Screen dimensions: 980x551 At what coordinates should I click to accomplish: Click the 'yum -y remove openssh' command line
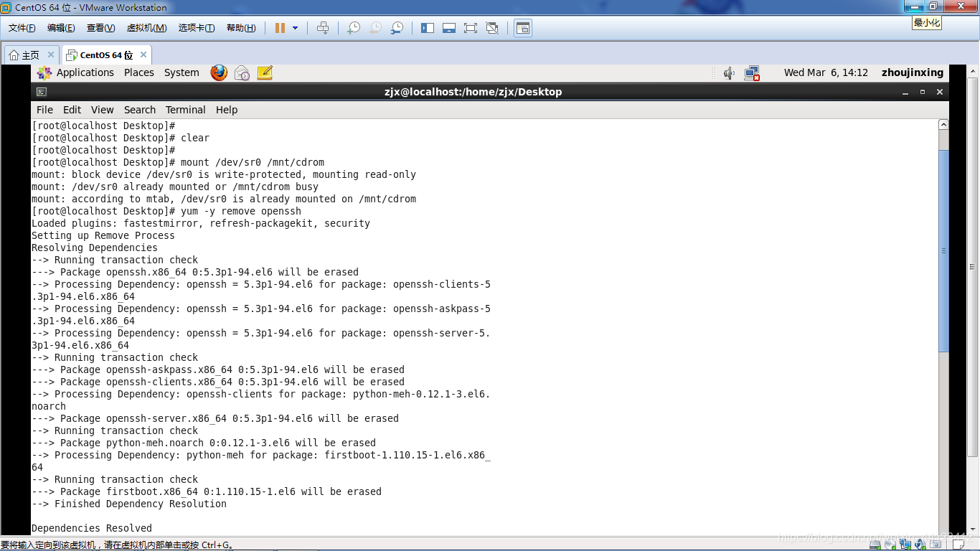tap(241, 211)
